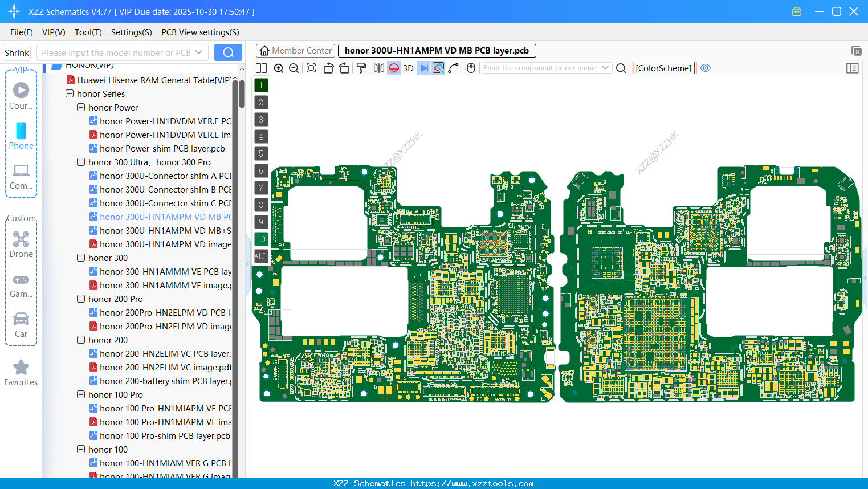The width and height of the screenshot is (868, 489).
Task: Collapse the honor Series tree node
Action: 70,94
